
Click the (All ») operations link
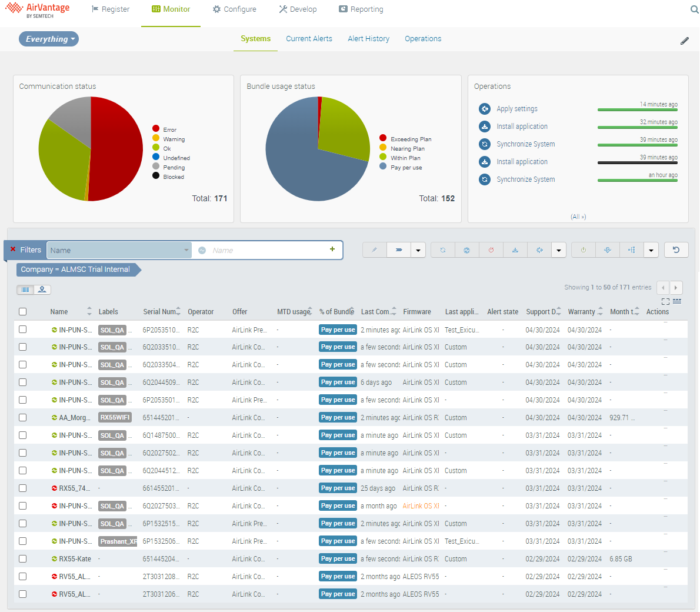578,217
